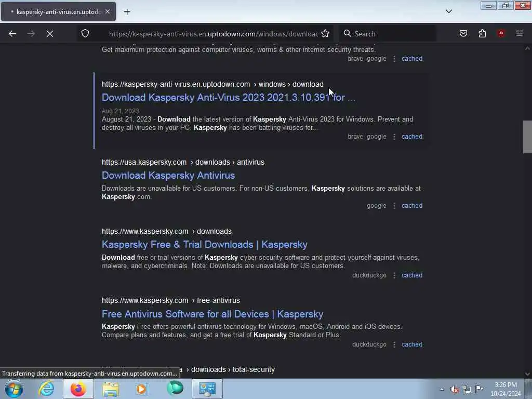Expand the list all tabs chevron
Screen dimensions: 532x399
(x=449, y=11)
